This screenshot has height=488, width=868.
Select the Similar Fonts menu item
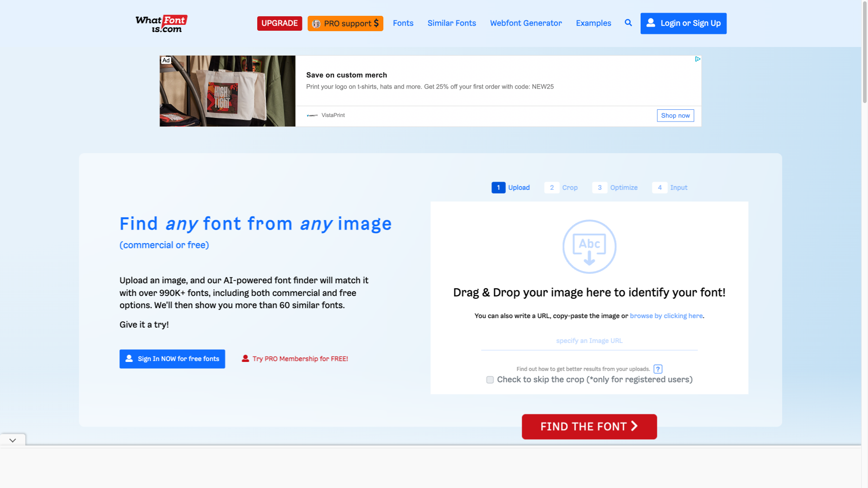pos(451,23)
